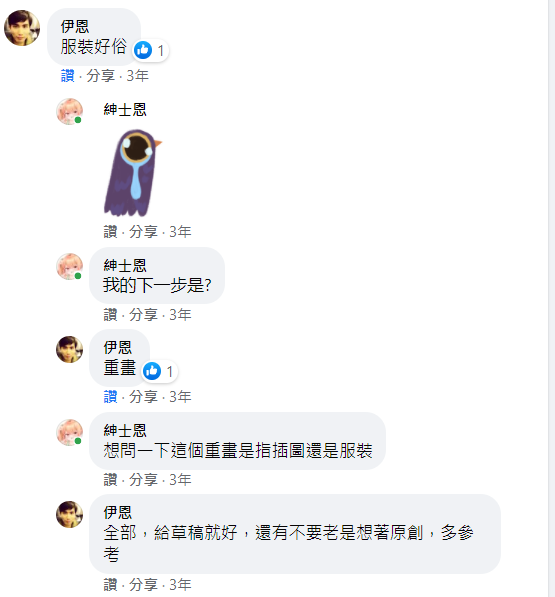
Task: Open 紳士恩 avatar beside 想問一下 comment
Action: click(70, 432)
